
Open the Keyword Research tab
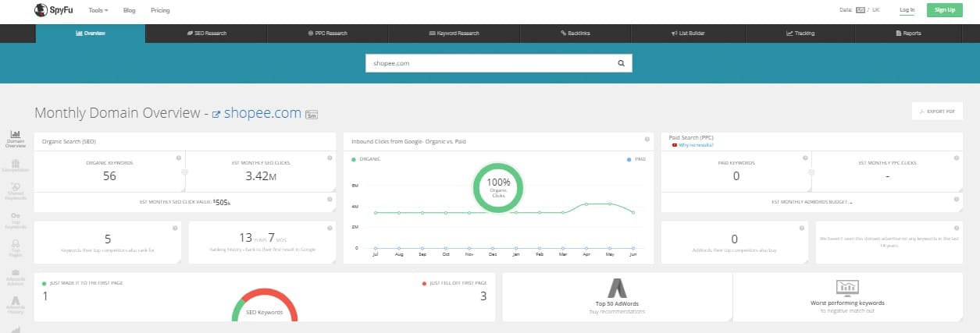tap(454, 34)
